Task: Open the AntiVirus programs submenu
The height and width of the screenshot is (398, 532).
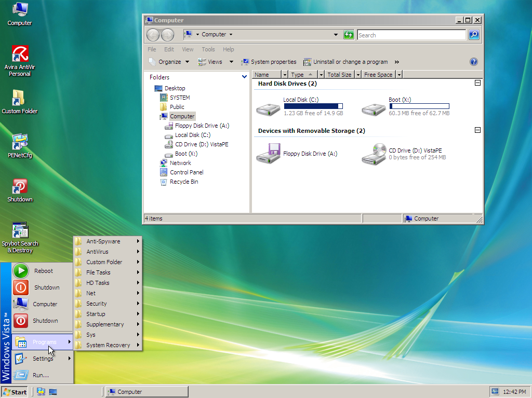Action: tap(108, 252)
